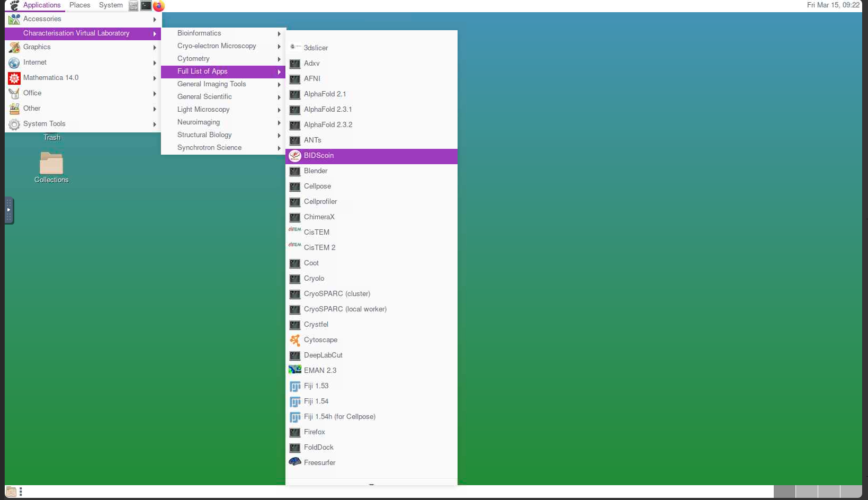This screenshot has height=500, width=868.
Task: Click the Internet globe icon
Action: click(14, 63)
